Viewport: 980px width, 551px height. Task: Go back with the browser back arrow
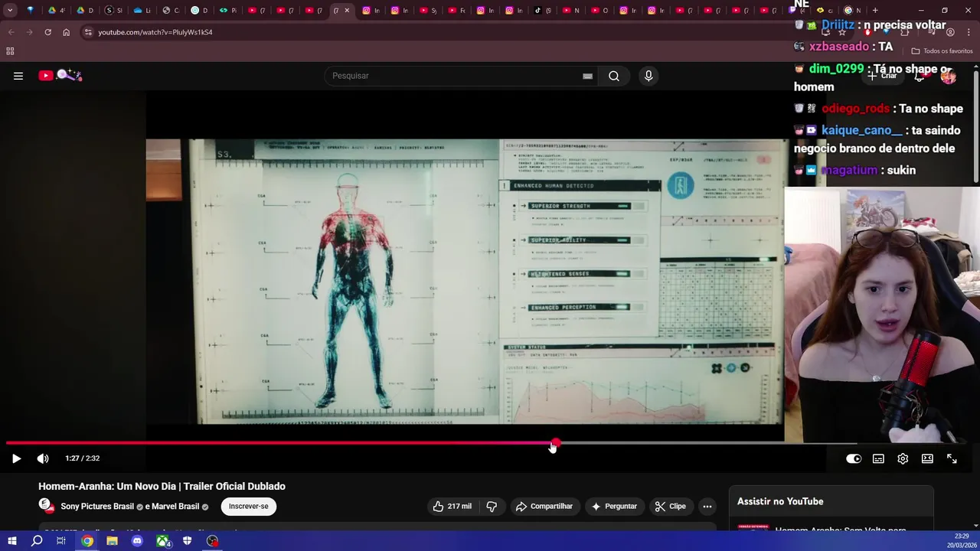(11, 32)
